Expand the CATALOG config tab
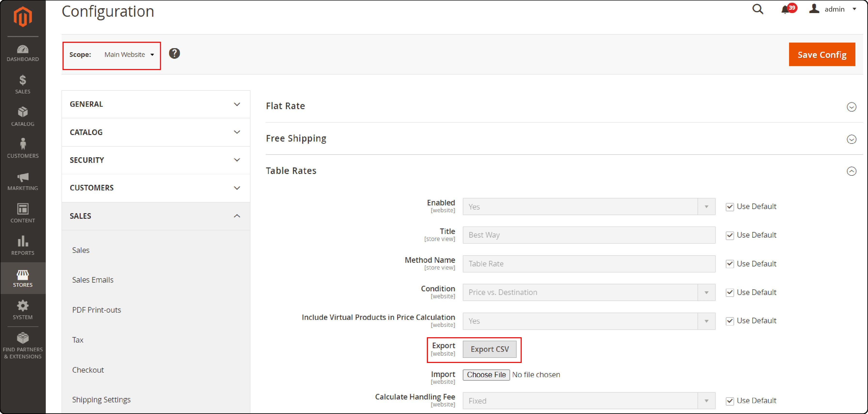This screenshot has height=414, width=868. (156, 132)
